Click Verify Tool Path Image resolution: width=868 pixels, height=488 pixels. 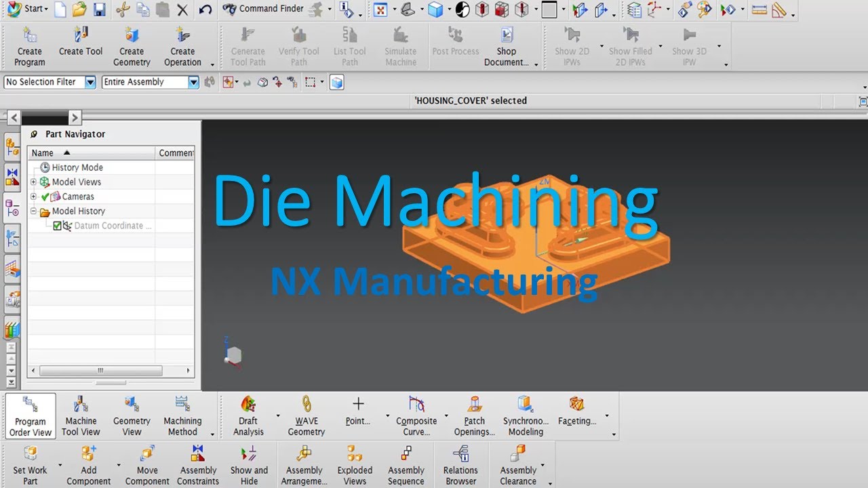click(299, 46)
